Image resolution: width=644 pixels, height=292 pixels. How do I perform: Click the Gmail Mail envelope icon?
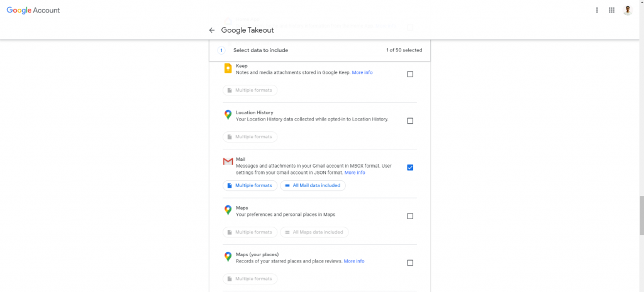coord(228,162)
